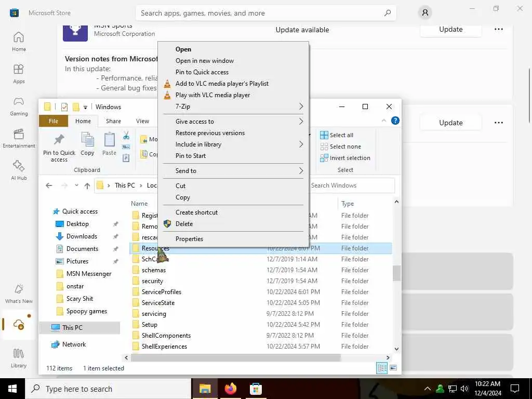Choose Delete in context menu

pyautogui.click(x=233, y=224)
